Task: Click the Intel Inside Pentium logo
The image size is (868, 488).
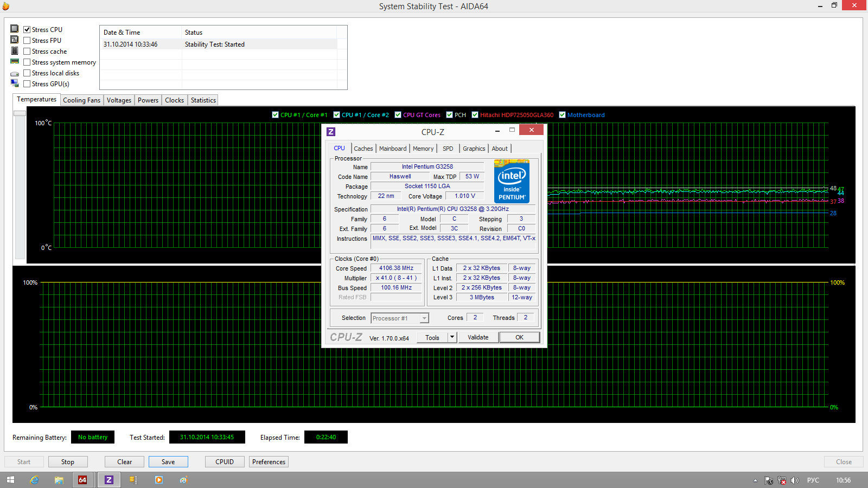Action: pyautogui.click(x=512, y=181)
